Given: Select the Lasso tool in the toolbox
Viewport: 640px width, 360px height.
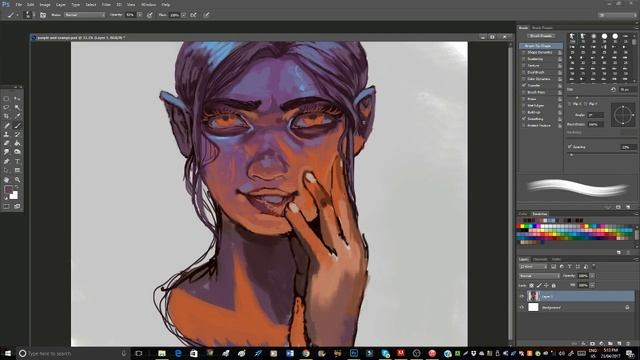Looking at the screenshot, I should [6, 107].
